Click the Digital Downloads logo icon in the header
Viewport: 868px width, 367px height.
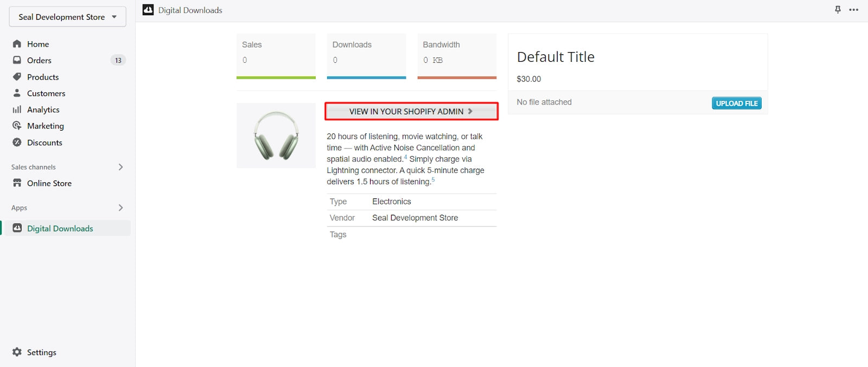click(148, 10)
